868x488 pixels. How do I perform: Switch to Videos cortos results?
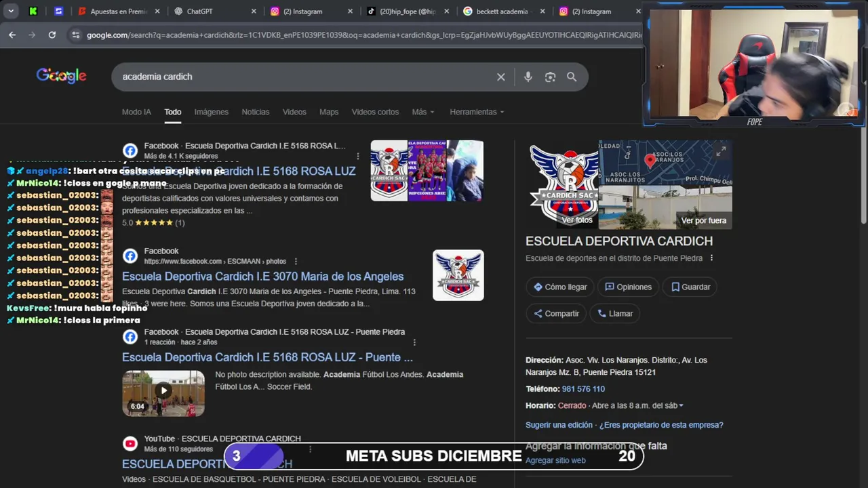pyautogui.click(x=375, y=112)
